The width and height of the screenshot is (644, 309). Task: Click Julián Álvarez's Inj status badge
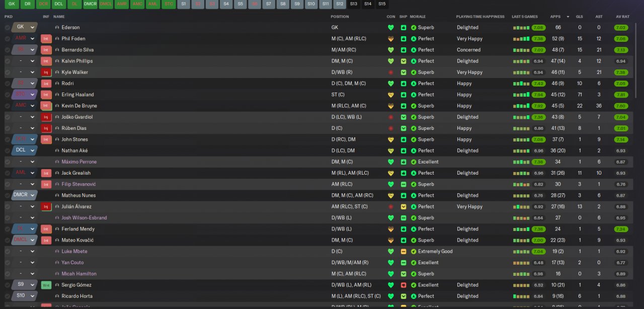[x=46, y=207]
